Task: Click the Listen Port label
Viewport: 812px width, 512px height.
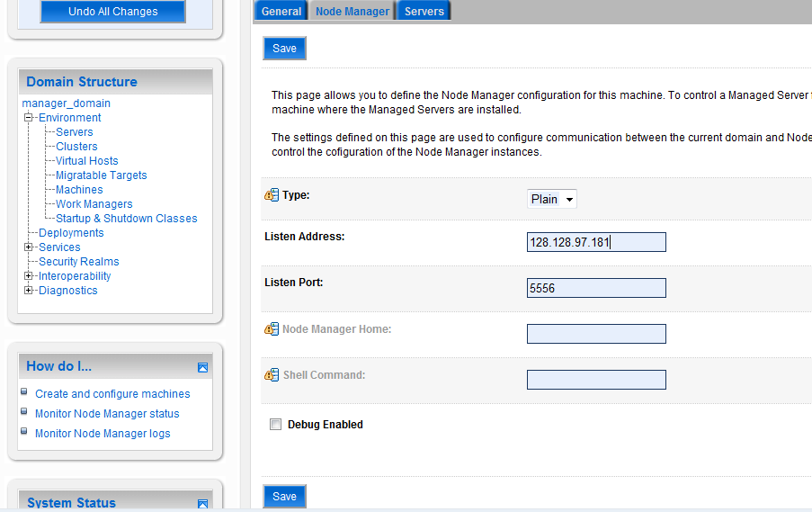Action: pyautogui.click(x=294, y=283)
